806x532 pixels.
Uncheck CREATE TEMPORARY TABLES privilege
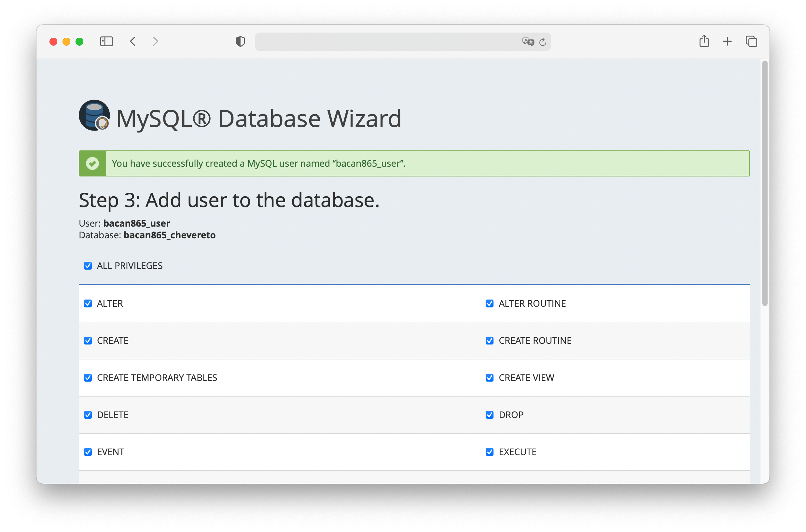[88, 378]
